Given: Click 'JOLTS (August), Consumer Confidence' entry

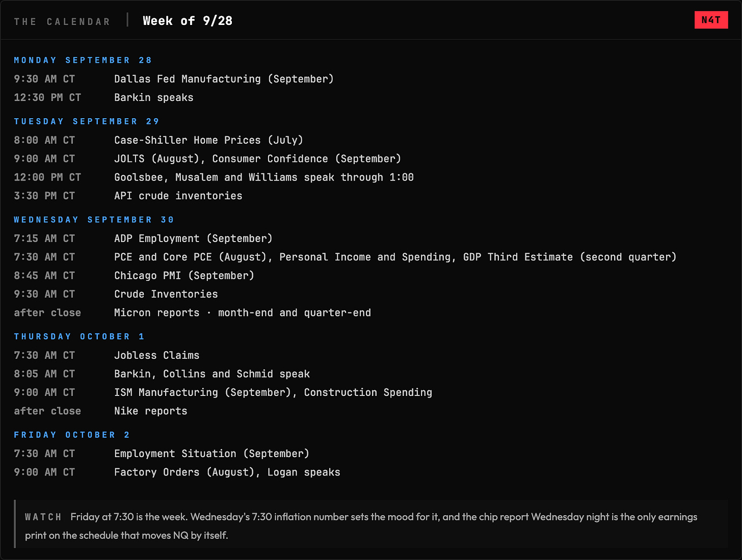Looking at the screenshot, I should 257,158.
